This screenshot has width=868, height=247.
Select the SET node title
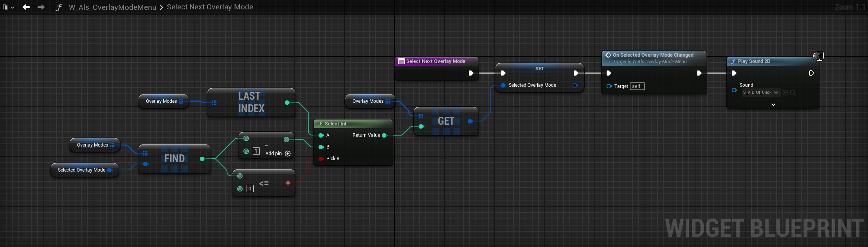tap(540, 69)
